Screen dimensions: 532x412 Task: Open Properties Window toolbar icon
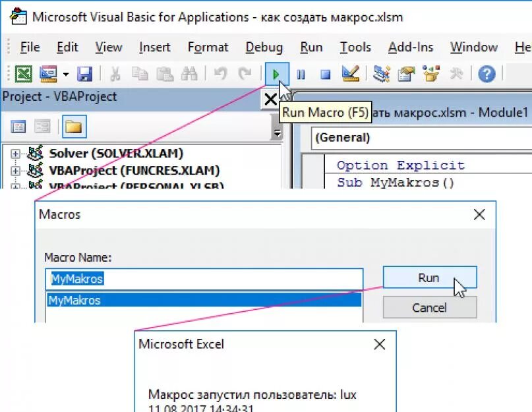click(x=407, y=74)
